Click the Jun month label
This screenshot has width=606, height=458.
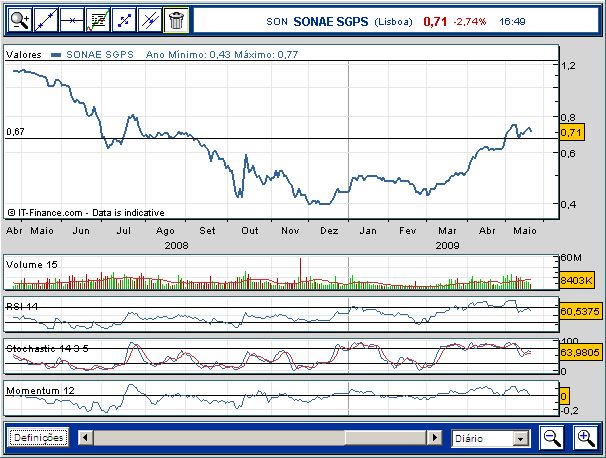tap(81, 231)
